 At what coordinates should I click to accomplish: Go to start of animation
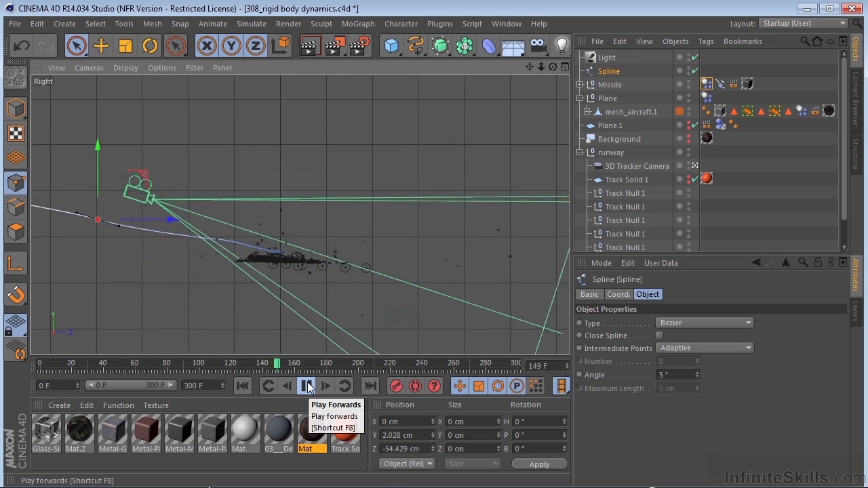coord(243,386)
